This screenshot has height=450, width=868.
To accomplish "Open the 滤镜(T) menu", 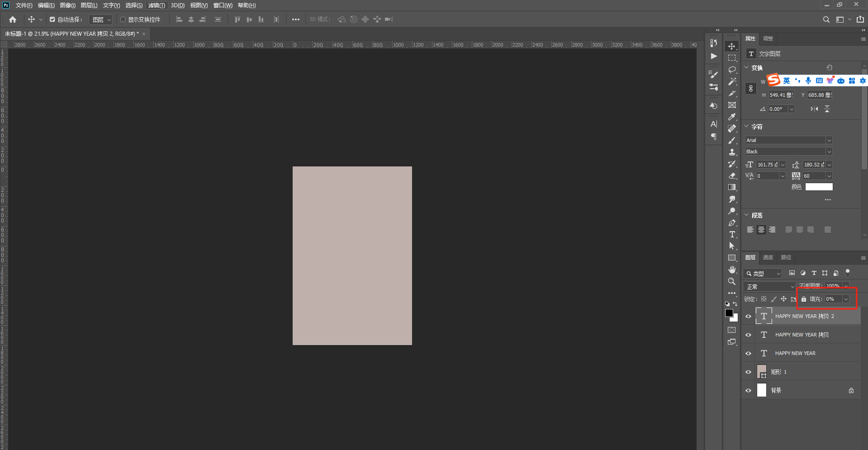I will (157, 5).
